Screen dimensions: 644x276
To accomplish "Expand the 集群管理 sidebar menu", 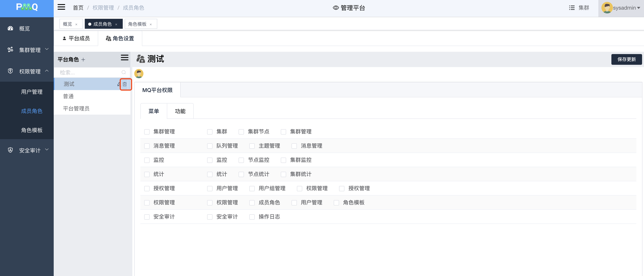I will [x=30, y=50].
